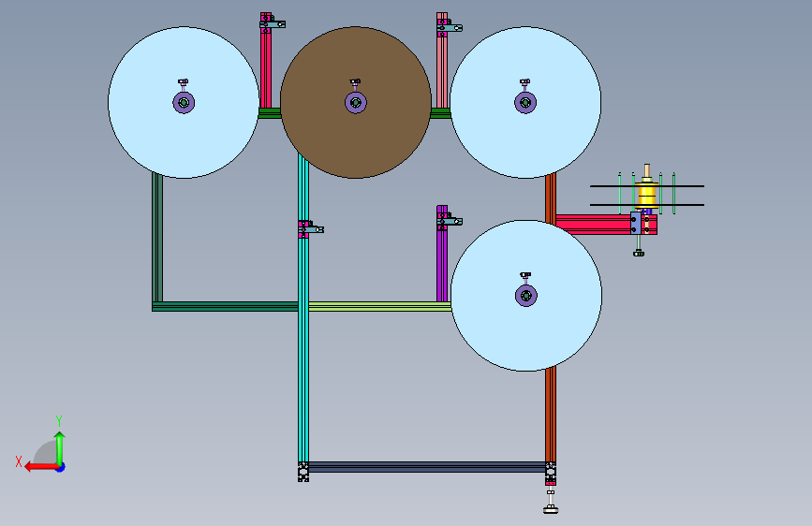This screenshot has height=526, width=812.
Task: Pick the purple hub on the top-left disc
Action: pyautogui.click(x=184, y=103)
